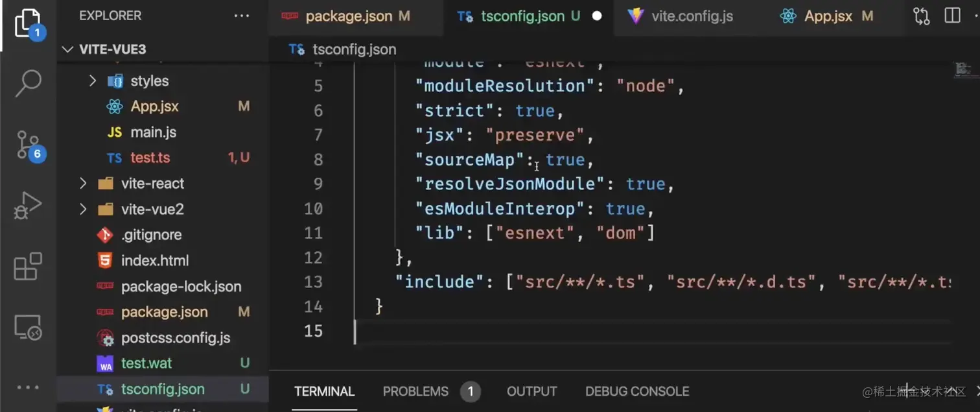Collapse the VITE-VUE3 workspace folder
This screenshot has width=980, height=412.
67,50
